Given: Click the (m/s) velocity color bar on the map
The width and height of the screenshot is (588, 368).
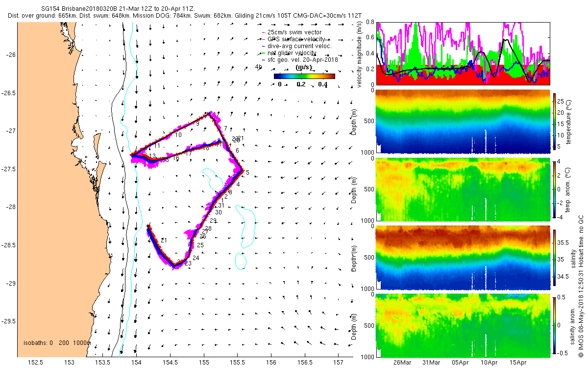Looking at the screenshot, I should 304,76.
